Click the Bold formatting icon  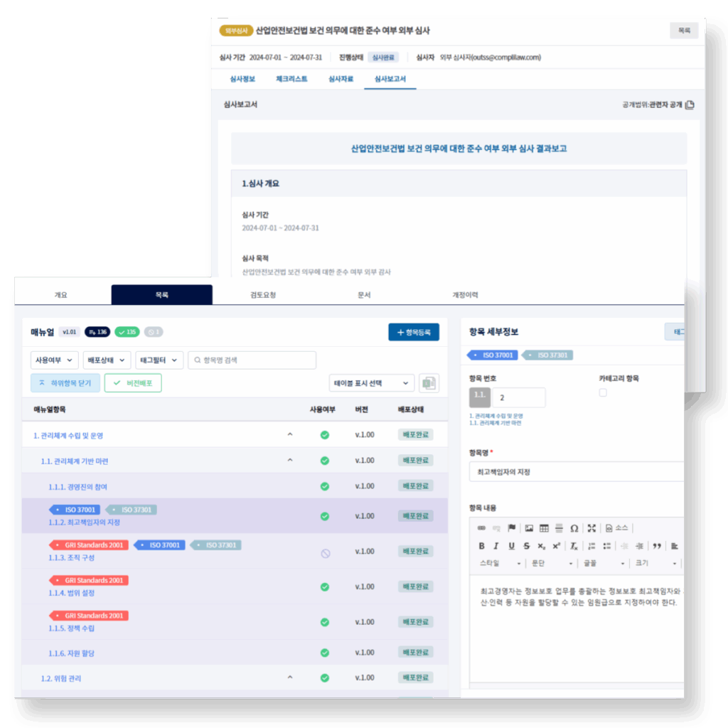[x=481, y=546]
